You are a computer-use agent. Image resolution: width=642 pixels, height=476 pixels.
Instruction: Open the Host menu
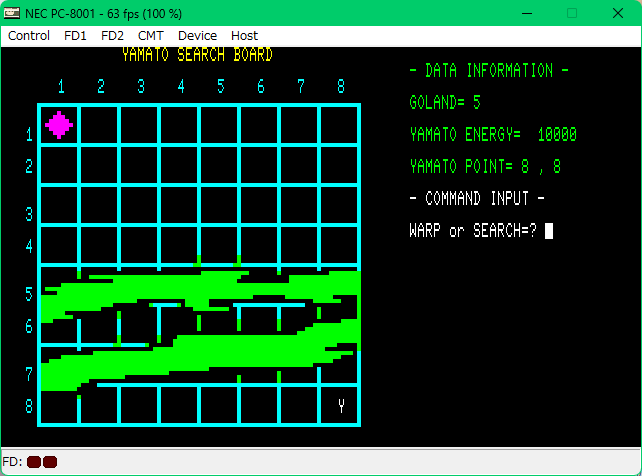244,36
